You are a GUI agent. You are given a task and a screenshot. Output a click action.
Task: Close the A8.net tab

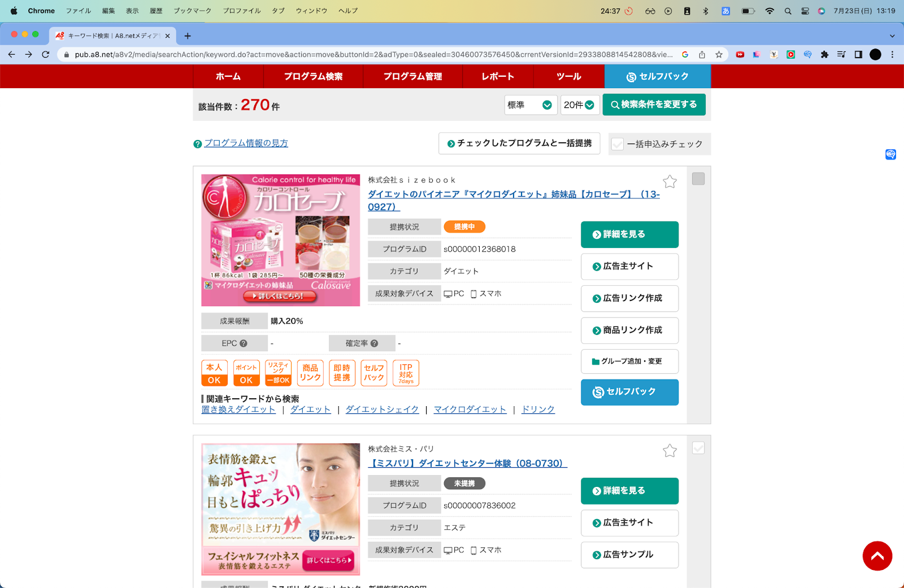click(x=167, y=36)
